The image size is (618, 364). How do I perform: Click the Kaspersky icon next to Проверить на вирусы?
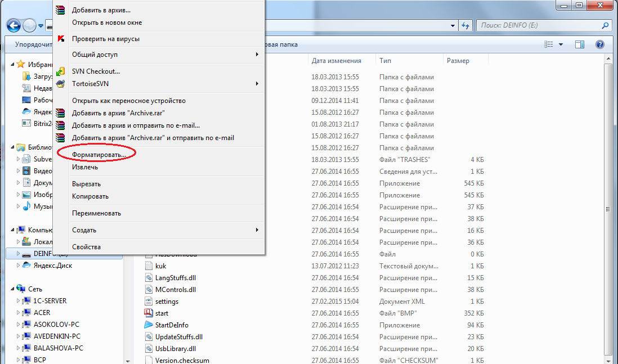(61, 39)
